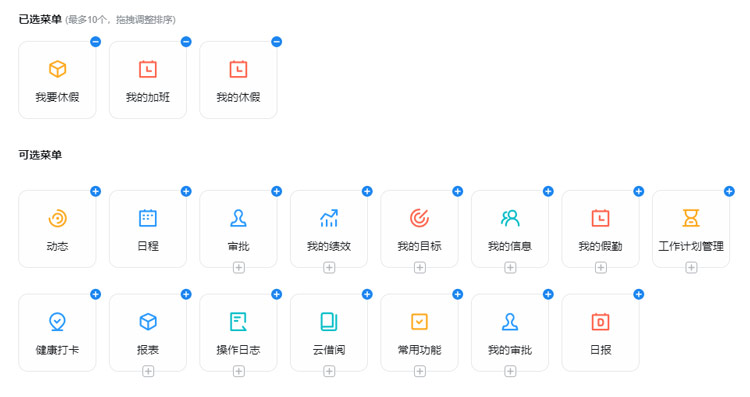Select the 我的目标 target icon
The image size is (750, 397).
coord(419,218)
